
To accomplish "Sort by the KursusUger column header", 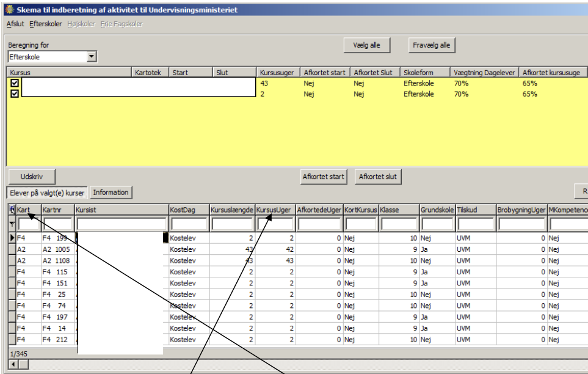I will pos(275,210).
